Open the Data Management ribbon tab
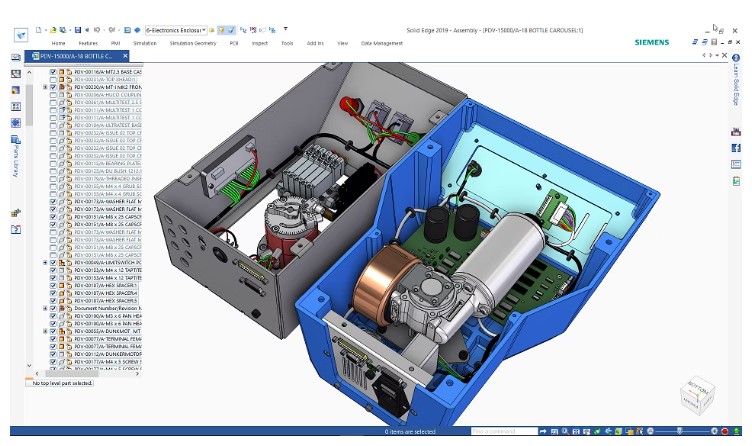Screen dimensions: 752x446 pos(382,43)
